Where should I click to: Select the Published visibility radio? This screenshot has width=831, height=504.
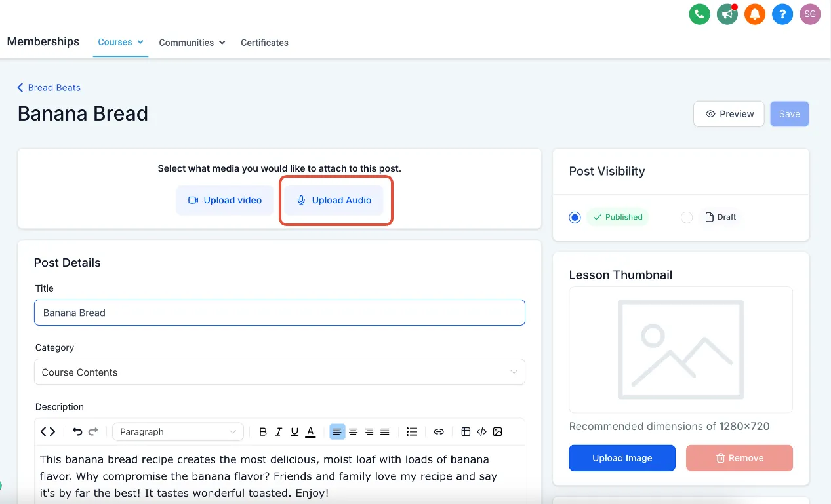click(x=575, y=217)
